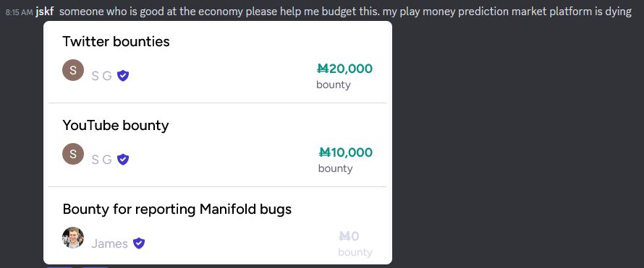Click James's profile photo avatar

[x=73, y=238]
